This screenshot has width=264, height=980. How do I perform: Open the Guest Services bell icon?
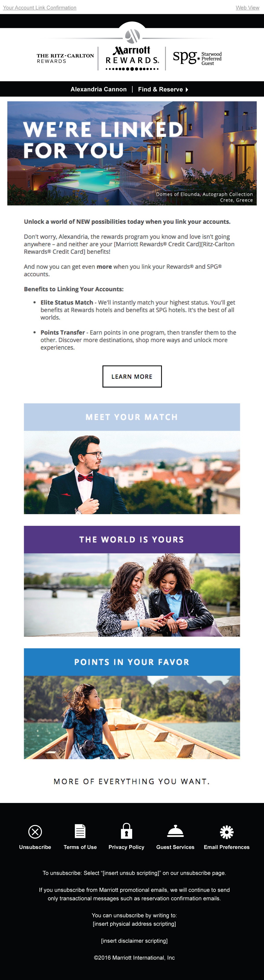click(x=176, y=831)
